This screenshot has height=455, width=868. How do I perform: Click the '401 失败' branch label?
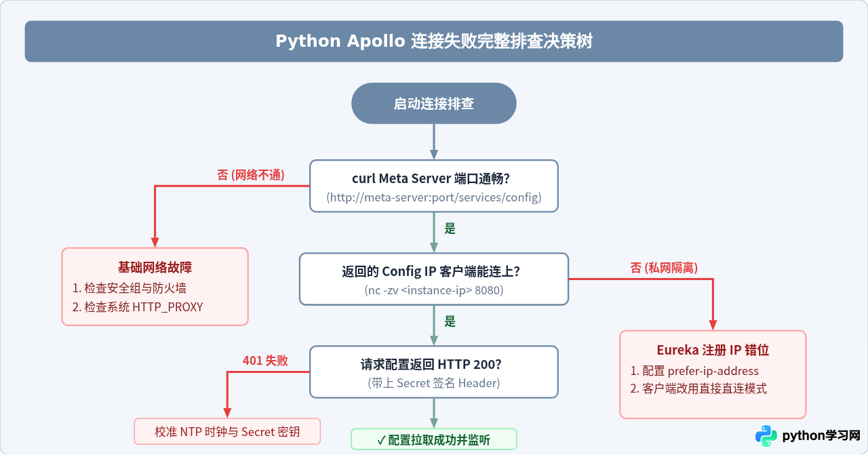pos(265,361)
